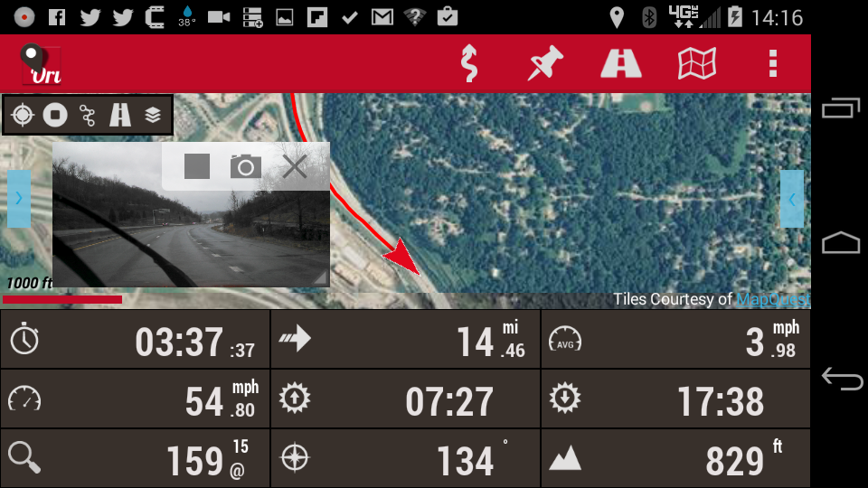868x488 pixels.
Task: Tap the connected nodes track icon
Action: (x=88, y=115)
